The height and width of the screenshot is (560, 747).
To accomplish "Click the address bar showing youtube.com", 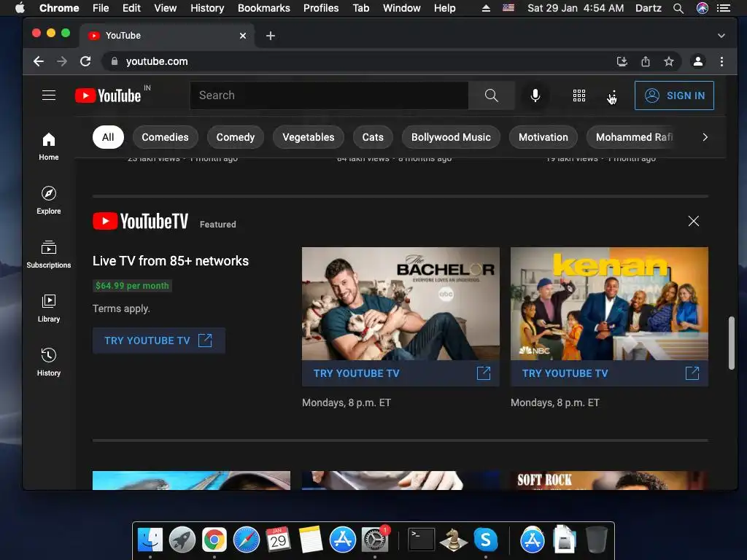I will click(357, 61).
